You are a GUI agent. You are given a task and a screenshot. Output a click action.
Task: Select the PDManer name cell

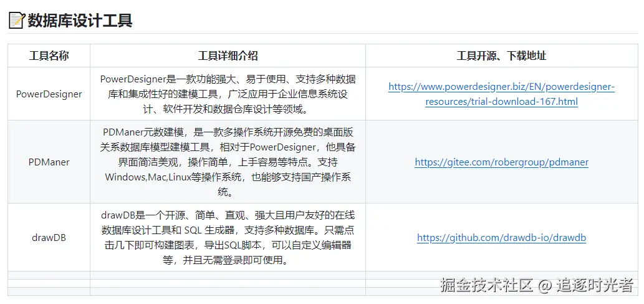[x=49, y=162]
